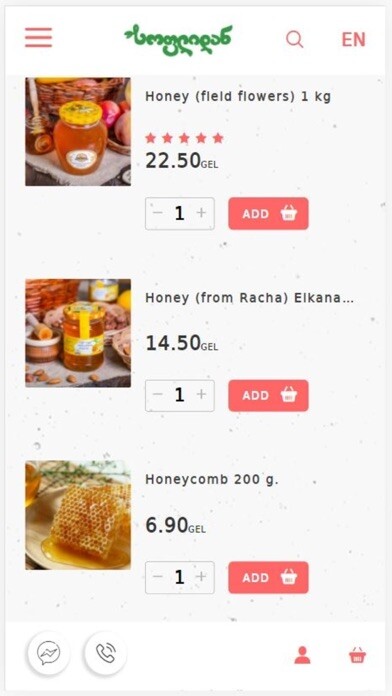
Task: Open Messenger chat bubble
Action: [49, 653]
